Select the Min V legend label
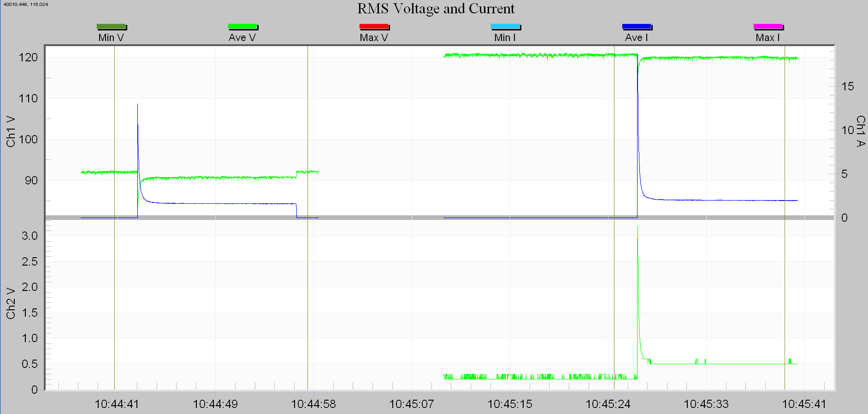The width and height of the screenshot is (868, 414). click(x=111, y=38)
